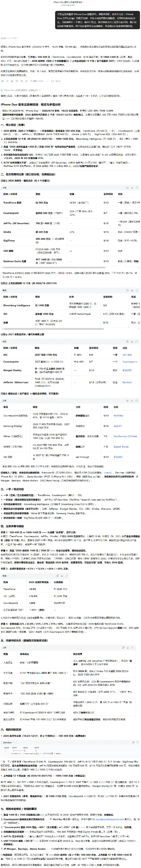This screenshot has height=868, width=141.
Task: Open the MacRumors 引 Nikkei link
Action: pos(125,436)
